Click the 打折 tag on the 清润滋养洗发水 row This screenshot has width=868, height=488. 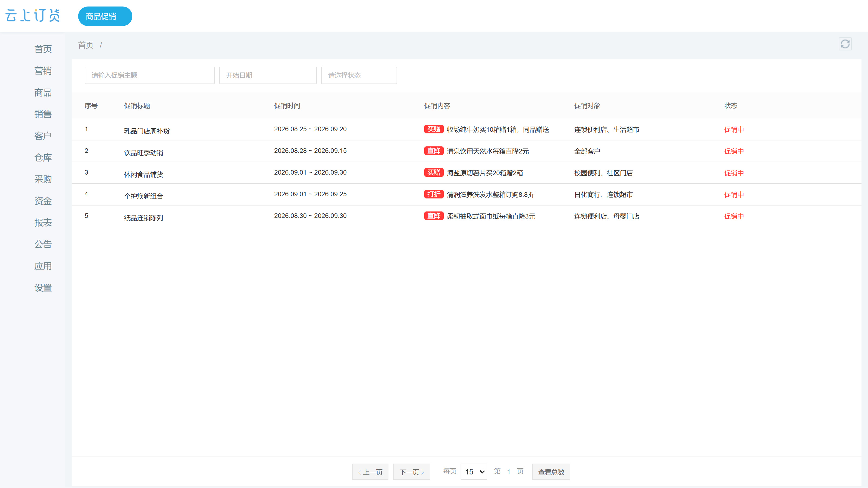[434, 194]
